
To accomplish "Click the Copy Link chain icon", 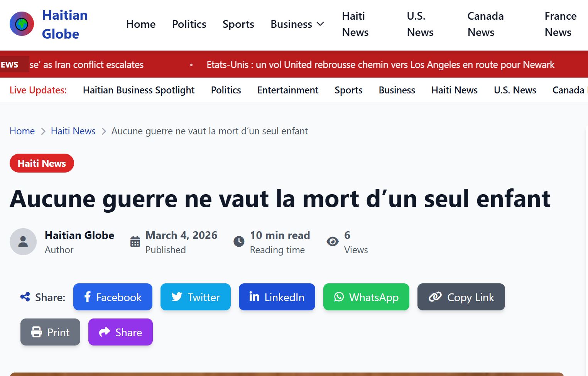I will click(x=435, y=297).
